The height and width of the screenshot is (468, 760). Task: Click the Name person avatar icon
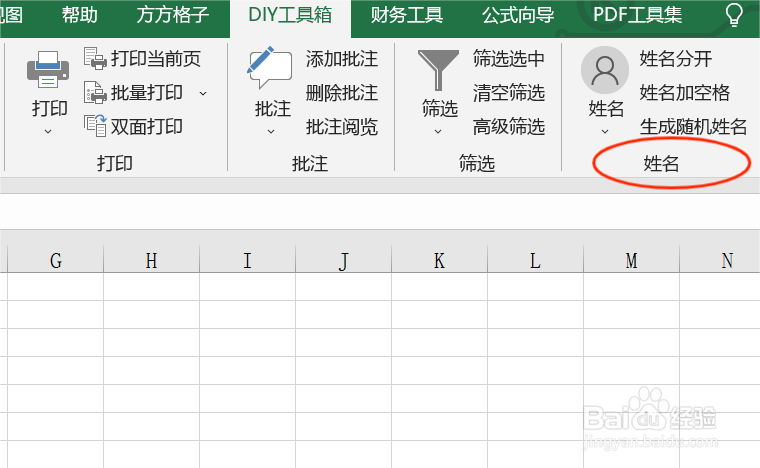(605, 70)
